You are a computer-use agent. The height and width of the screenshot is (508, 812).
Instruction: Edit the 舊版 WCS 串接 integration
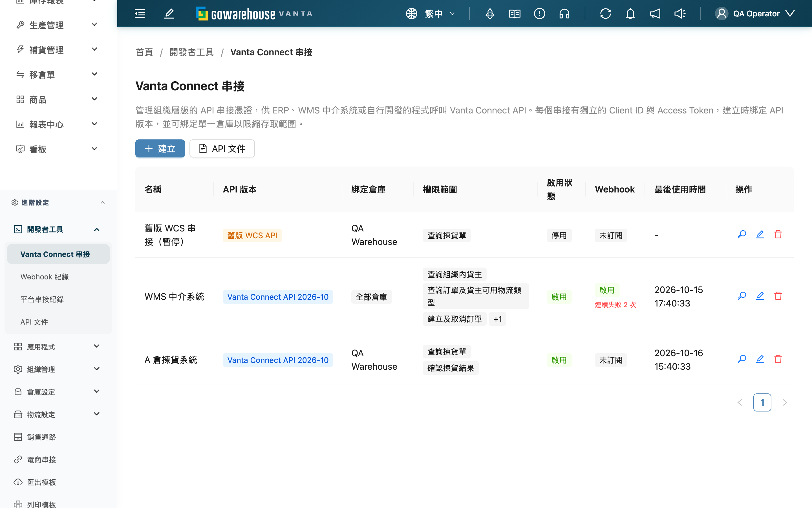point(760,234)
